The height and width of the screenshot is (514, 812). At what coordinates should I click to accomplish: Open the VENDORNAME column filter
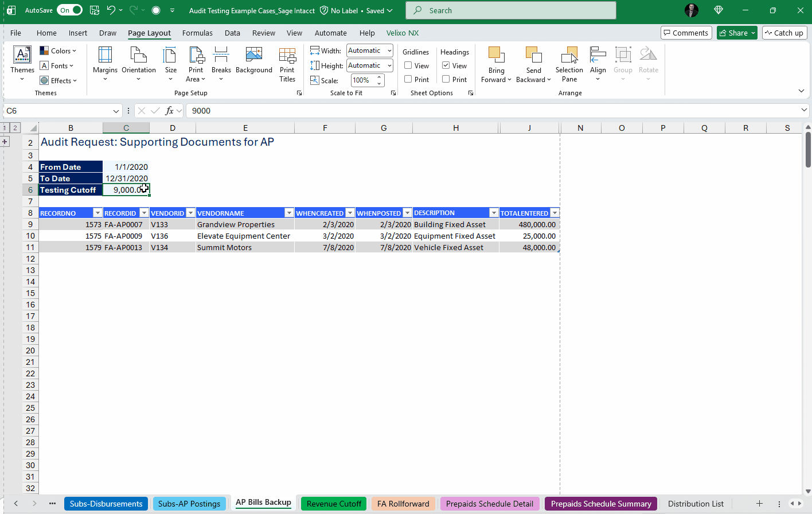coord(290,212)
